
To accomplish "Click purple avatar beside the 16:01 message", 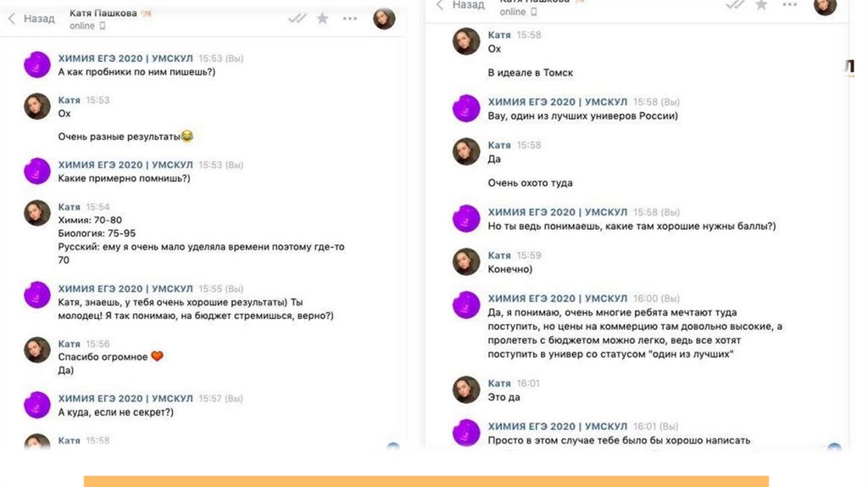I will tap(466, 433).
